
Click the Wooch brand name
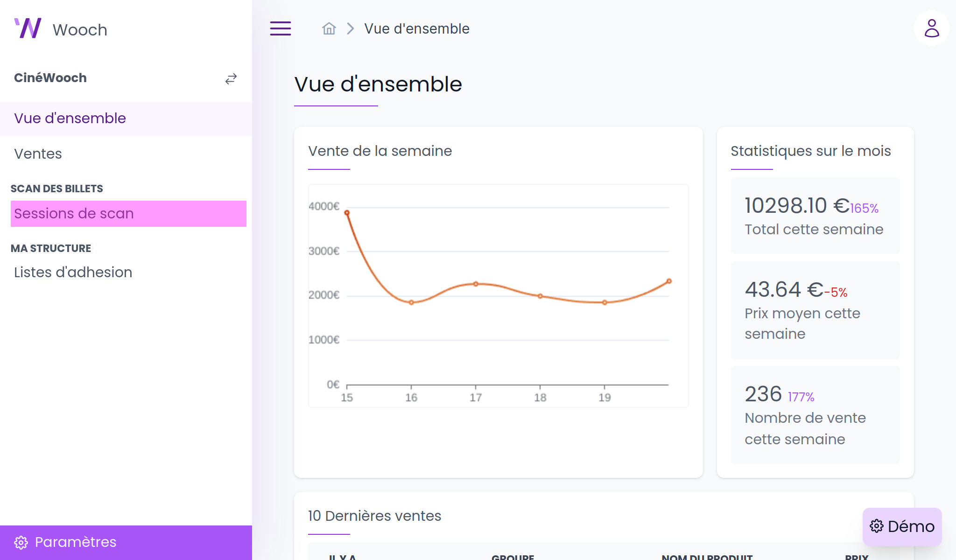(x=80, y=30)
